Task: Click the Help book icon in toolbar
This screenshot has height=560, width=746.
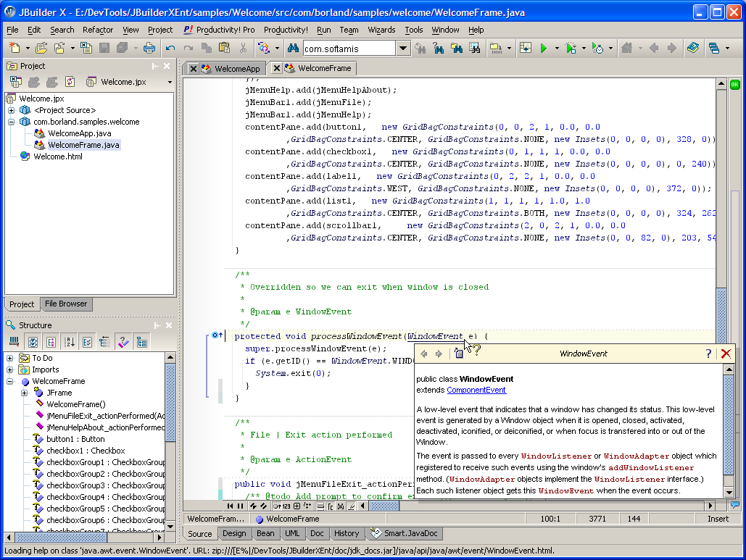Action: tap(693, 48)
